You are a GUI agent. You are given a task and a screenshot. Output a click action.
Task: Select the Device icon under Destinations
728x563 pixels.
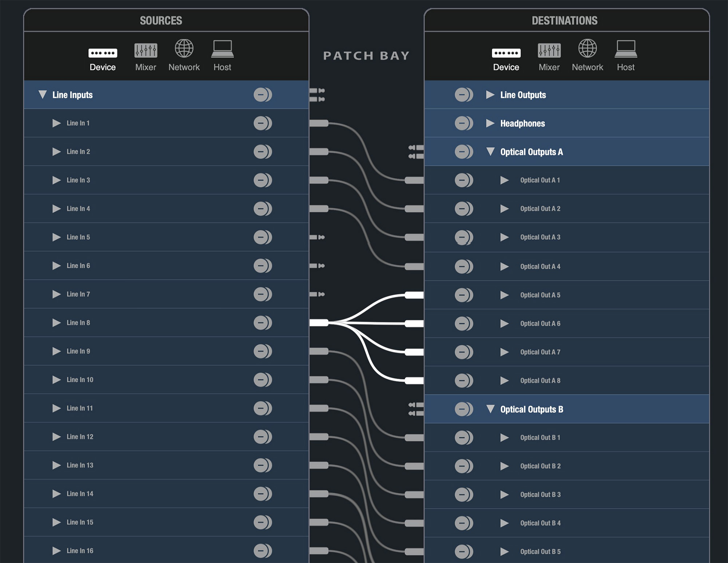[x=506, y=53]
